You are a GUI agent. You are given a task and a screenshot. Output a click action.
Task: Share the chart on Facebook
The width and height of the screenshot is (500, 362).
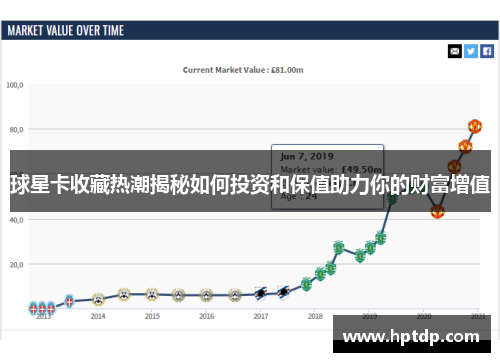487,51
